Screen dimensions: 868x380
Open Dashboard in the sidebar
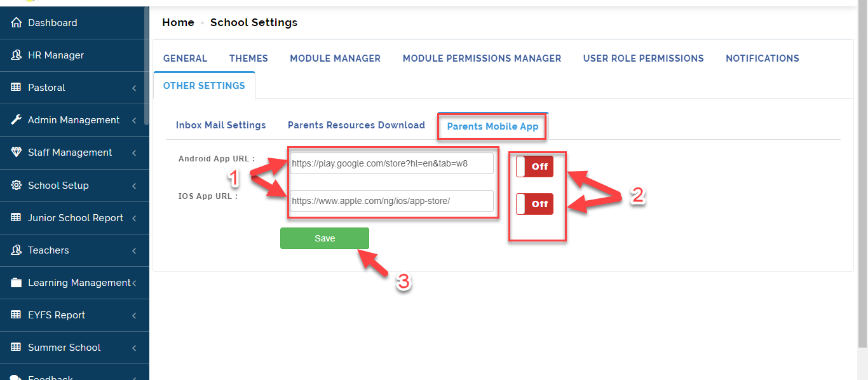tap(74, 23)
